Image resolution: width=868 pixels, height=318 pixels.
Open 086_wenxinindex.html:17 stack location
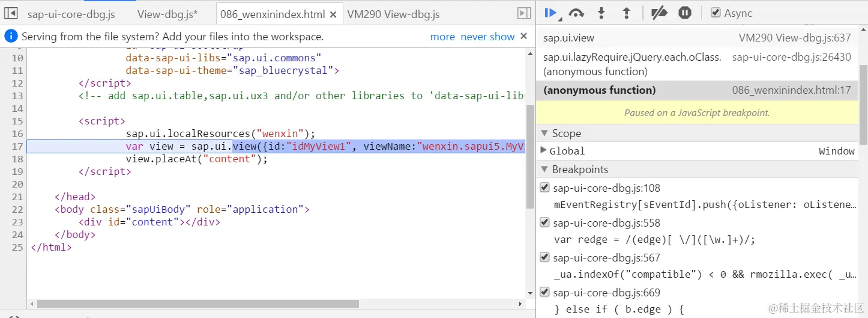click(x=792, y=90)
